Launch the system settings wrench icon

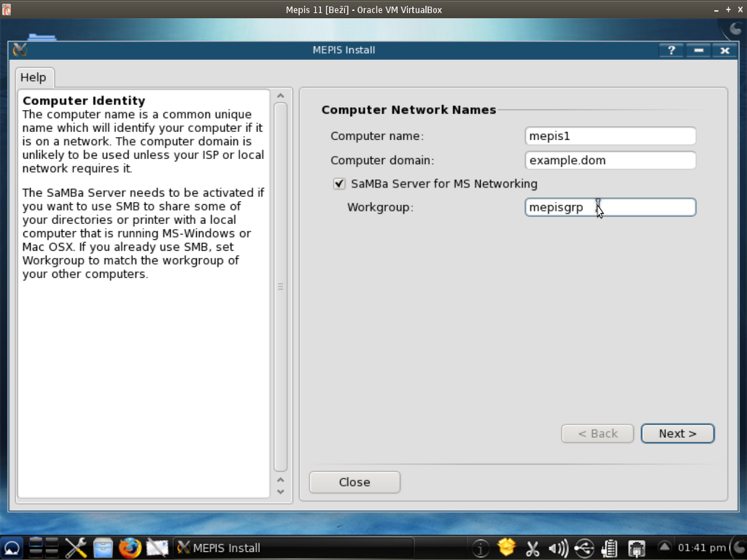(x=75, y=548)
